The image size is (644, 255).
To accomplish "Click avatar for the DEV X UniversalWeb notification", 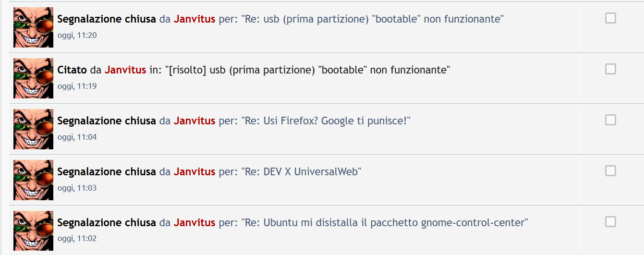I will 33,180.
